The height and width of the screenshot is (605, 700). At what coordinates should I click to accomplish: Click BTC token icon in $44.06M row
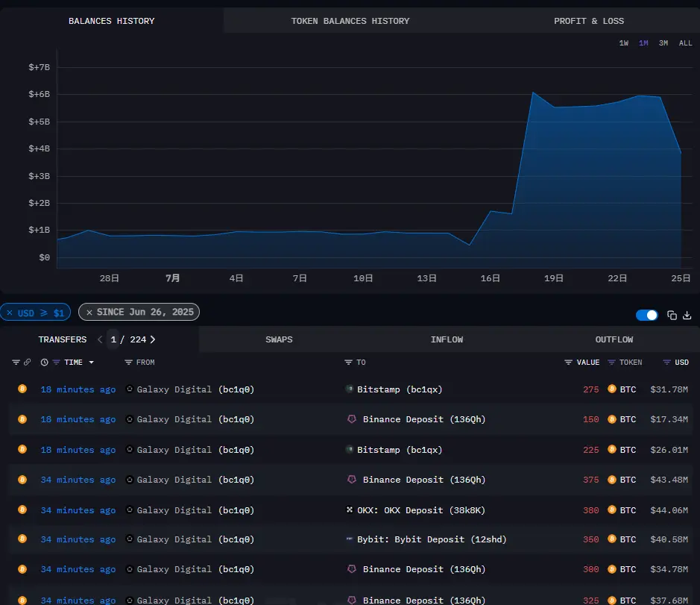pyautogui.click(x=612, y=510)
